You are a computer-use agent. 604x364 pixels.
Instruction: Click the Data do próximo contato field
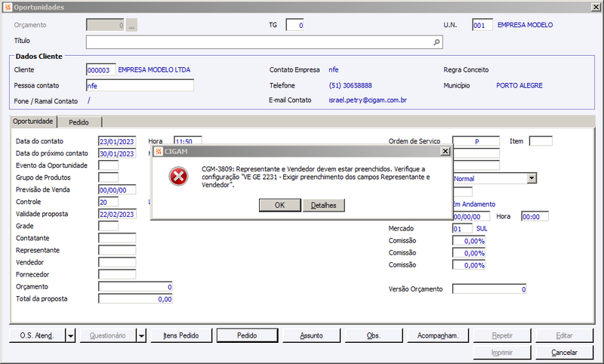[x=117, y=153]
